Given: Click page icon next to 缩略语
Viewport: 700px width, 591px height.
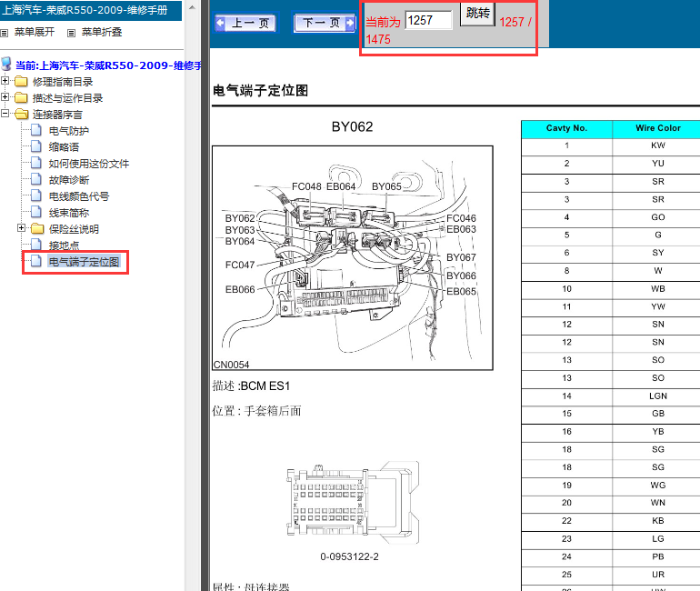Looking at the screenshot, I should pyautogui.click(x=36, y=146).
